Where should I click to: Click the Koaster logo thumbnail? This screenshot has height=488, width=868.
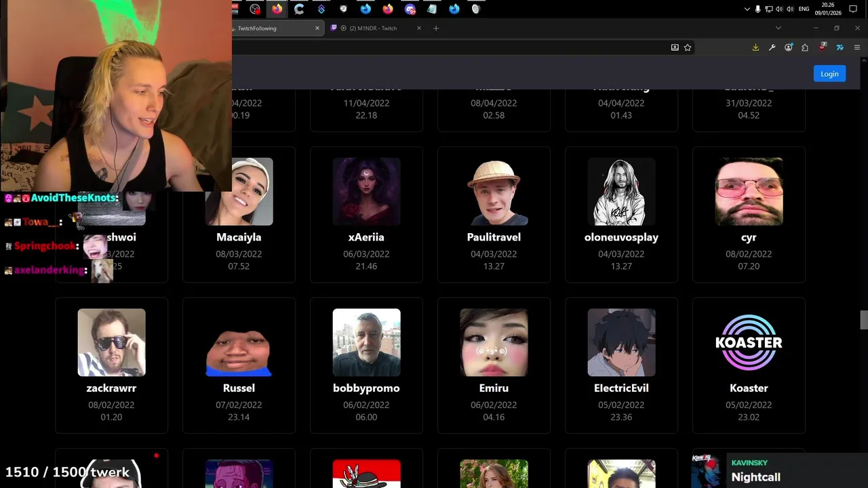pyautogui.click(x=749, y=342)
